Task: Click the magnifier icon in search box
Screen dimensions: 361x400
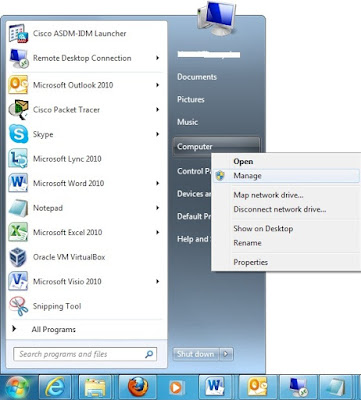Action: point(149,354)
